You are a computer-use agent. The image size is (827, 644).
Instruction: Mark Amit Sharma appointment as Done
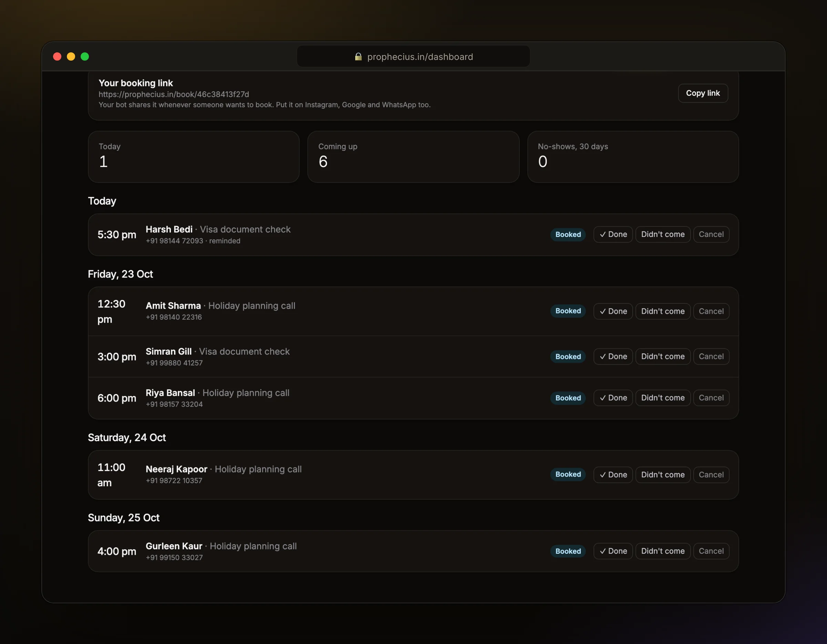pos(613,311)
